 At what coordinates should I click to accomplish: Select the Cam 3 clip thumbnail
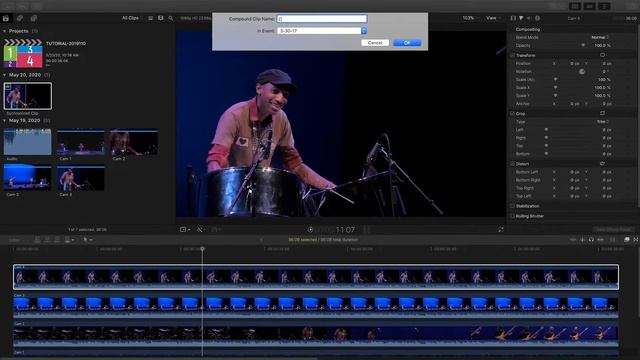point(28,178)
